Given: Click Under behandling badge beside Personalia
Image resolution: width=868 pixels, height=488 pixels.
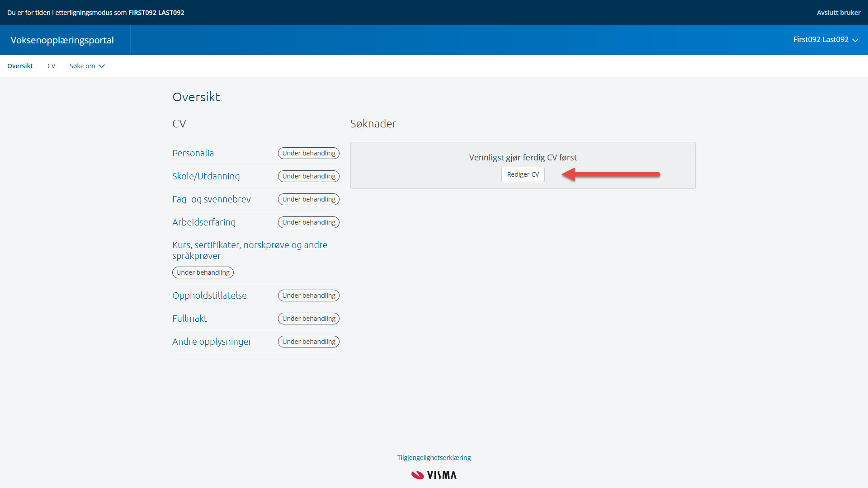Looking at the screenshot, I should coord(309,153).
